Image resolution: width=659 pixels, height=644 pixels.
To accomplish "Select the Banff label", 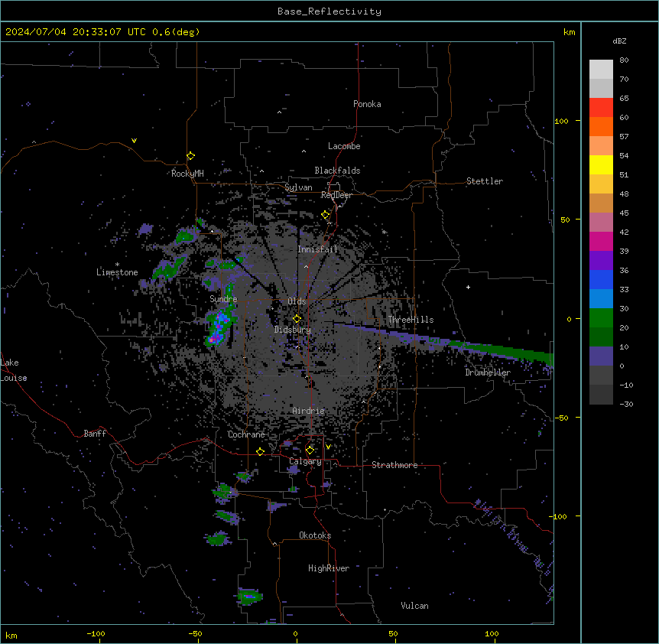I will 95,434.
